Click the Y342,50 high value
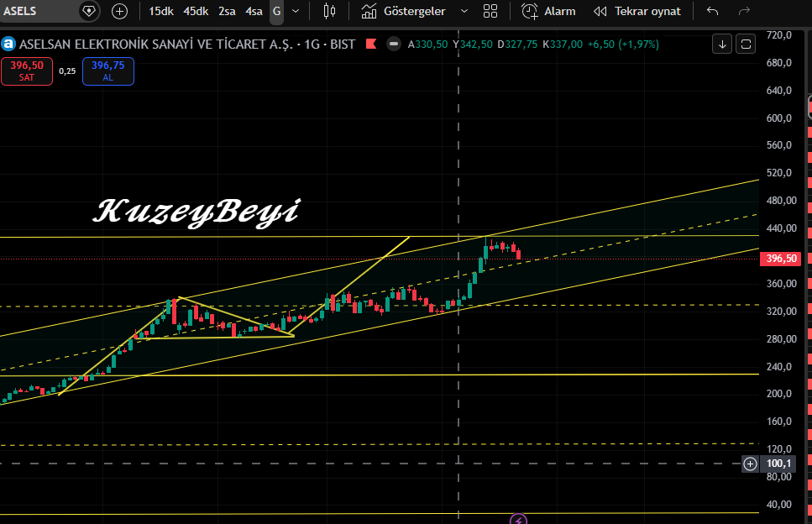The height and width of the screenshot is (524, 812). tap(472, 45)
